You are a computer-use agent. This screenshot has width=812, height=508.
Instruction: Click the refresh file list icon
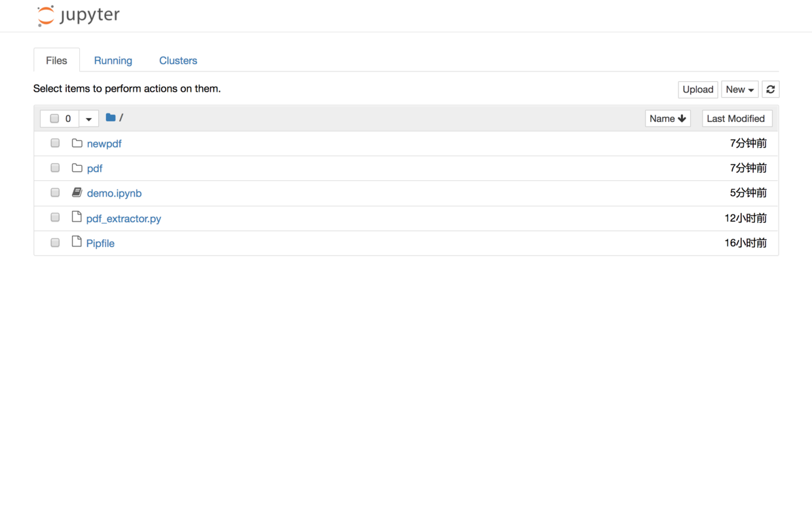coord(771,90)
